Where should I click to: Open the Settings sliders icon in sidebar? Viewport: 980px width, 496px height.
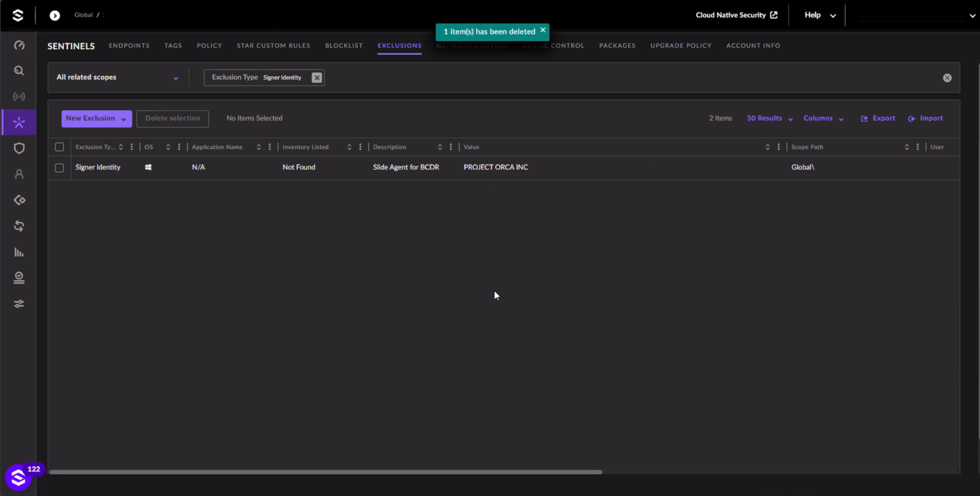click(19, 304)
